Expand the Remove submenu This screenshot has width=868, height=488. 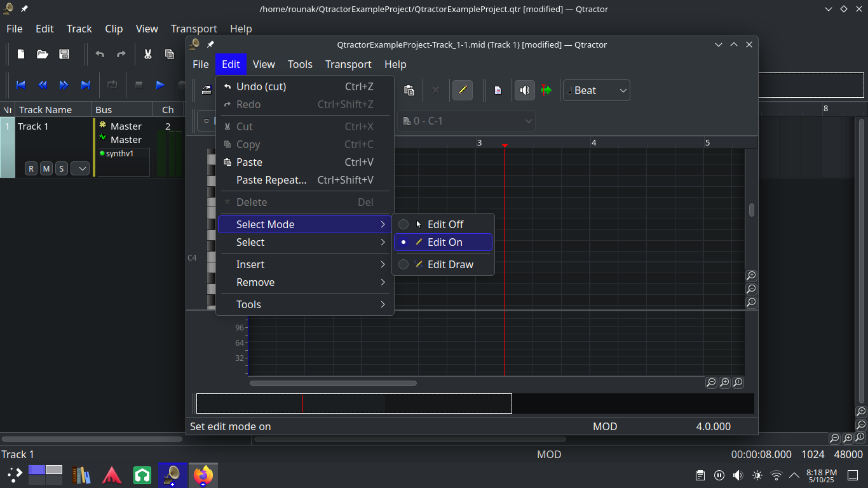305,282
